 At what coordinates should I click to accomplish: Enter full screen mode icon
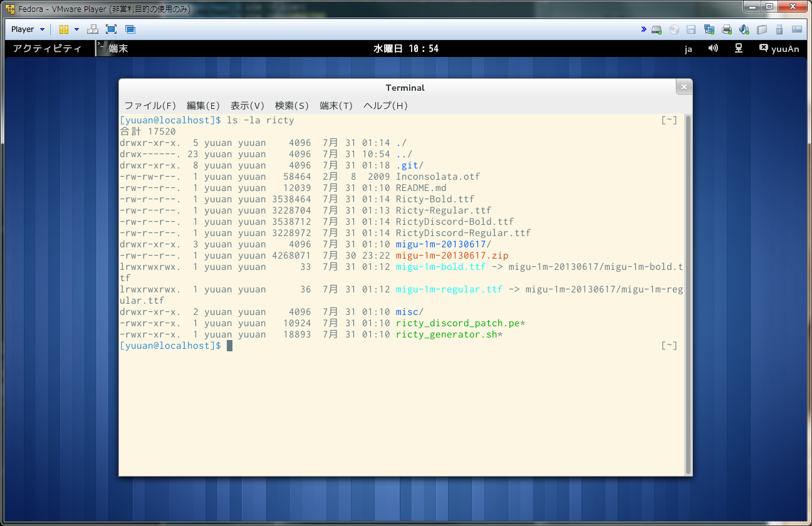tap(111, 29)
